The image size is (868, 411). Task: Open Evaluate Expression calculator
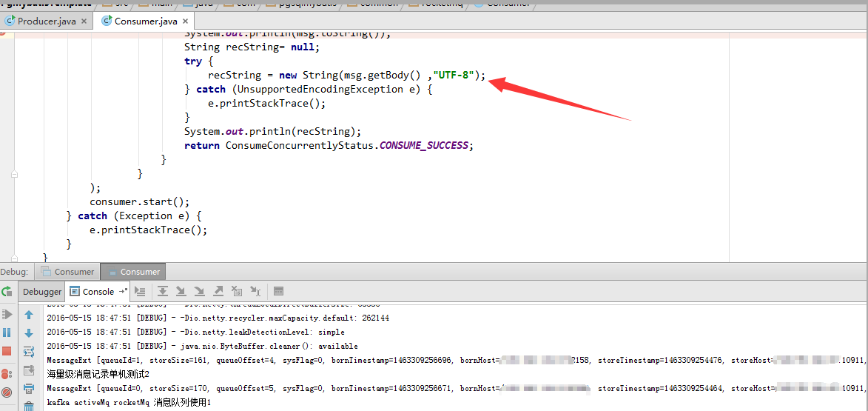(x=278, y=291)
